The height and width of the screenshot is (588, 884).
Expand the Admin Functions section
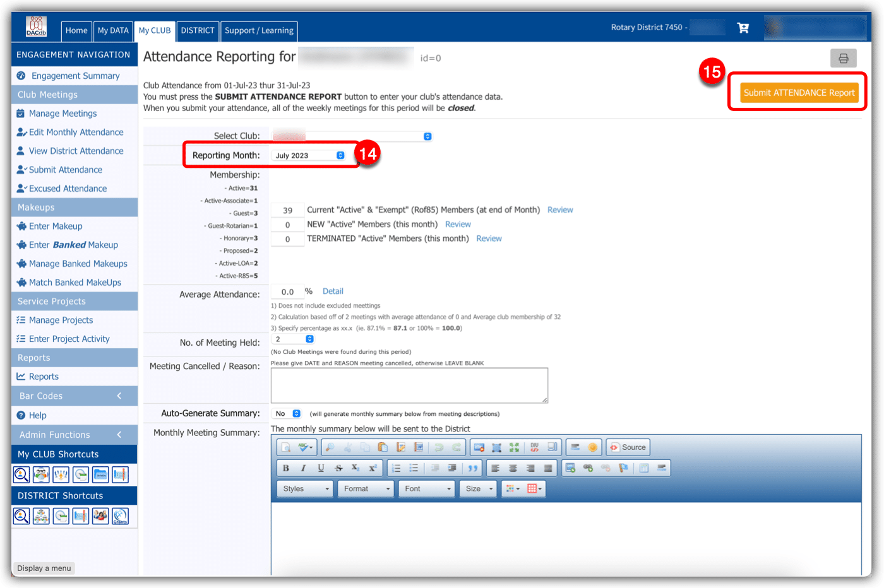tap(75, 435)
